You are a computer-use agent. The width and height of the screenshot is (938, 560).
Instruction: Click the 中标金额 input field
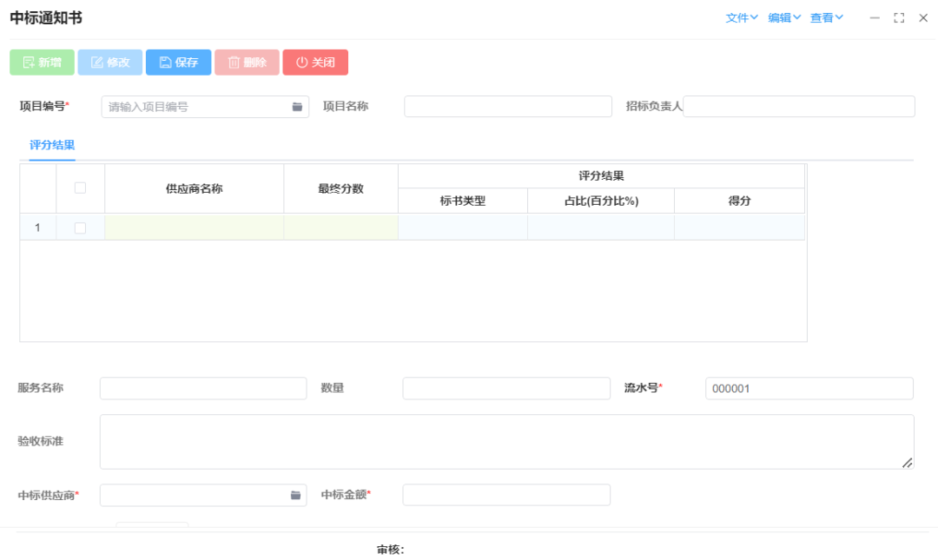point(506,495)
